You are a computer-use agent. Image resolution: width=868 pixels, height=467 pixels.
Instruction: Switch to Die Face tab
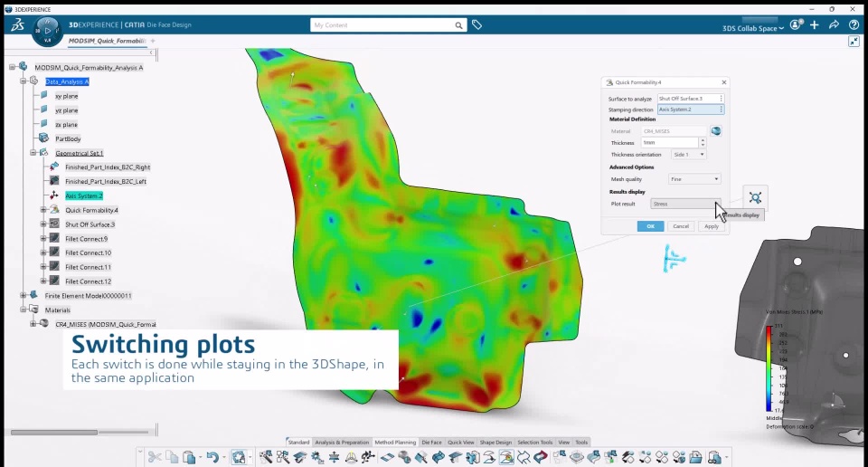(432, 442)
